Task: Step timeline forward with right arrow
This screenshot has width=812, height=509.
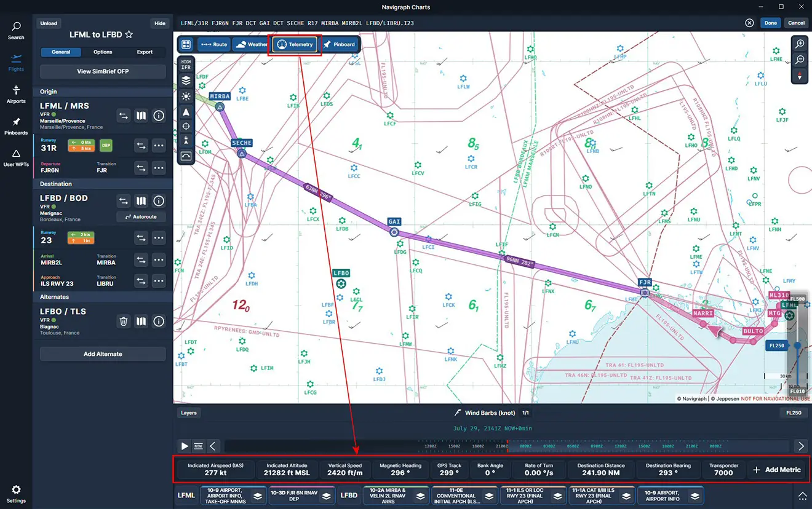Action: (x=800, y=446)
